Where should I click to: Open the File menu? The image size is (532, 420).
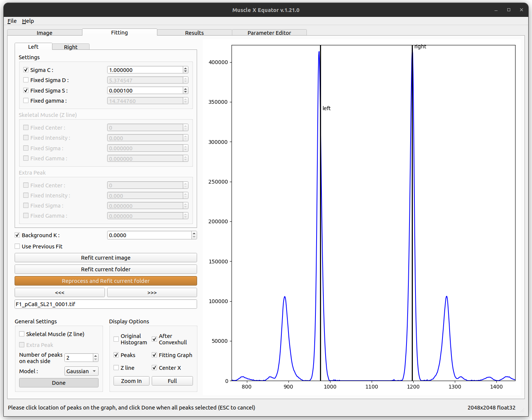(x=12, y=21)
